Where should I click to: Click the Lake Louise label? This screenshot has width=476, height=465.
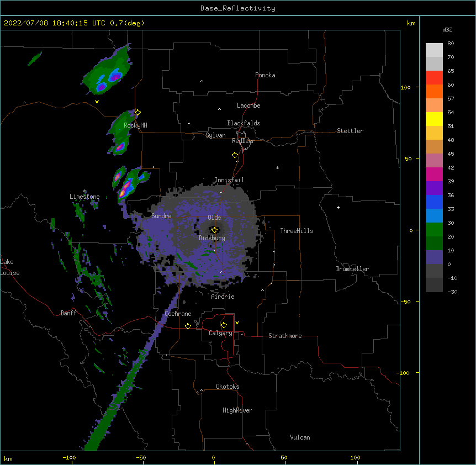click(10, 267)
